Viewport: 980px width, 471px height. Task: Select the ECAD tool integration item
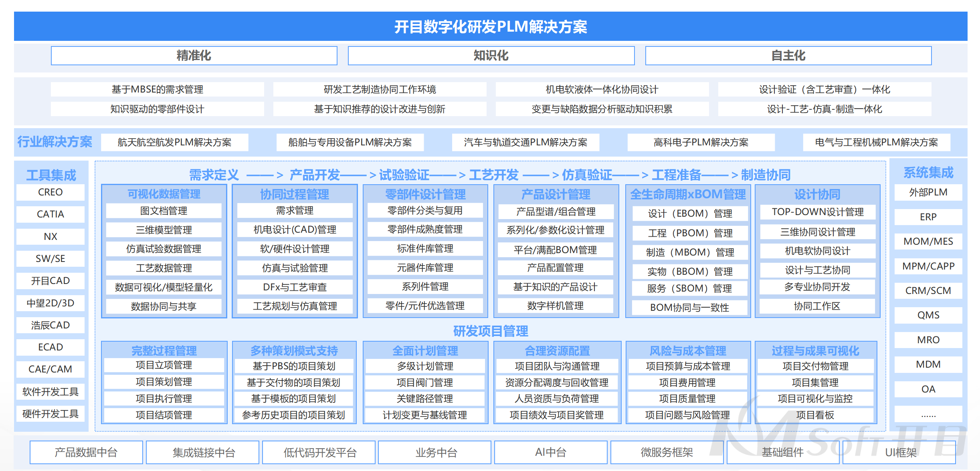click(50, 347)
